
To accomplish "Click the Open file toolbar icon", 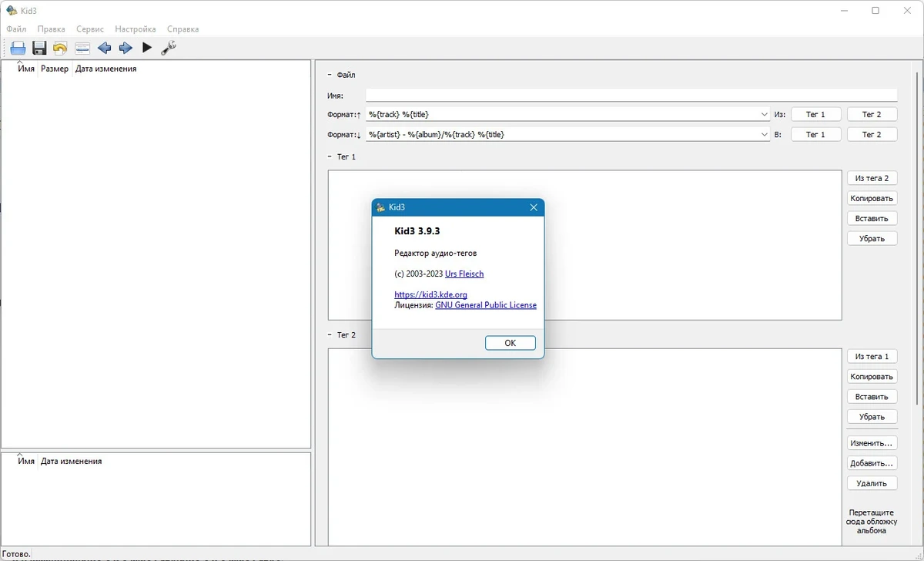I will tap(18, 48).
